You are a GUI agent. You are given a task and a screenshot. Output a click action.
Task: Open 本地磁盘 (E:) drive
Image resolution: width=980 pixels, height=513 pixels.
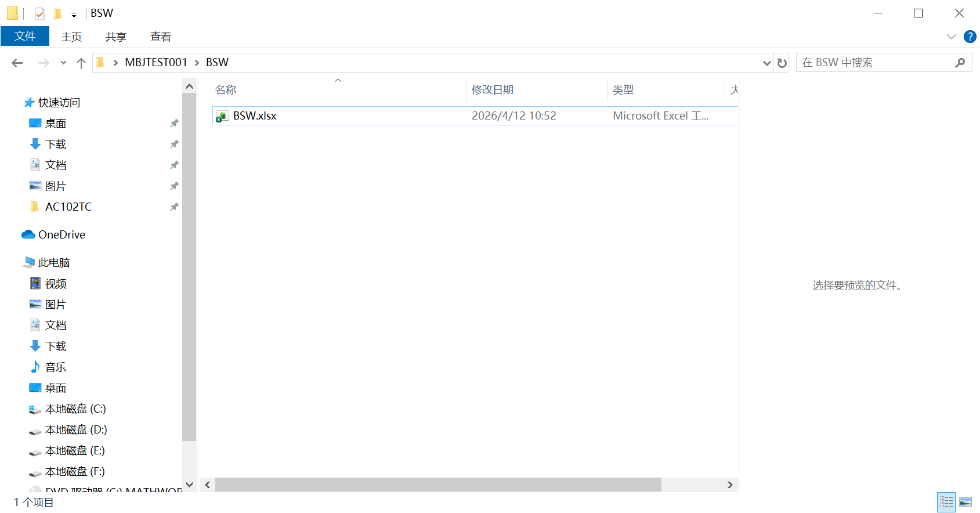(75, 451)
